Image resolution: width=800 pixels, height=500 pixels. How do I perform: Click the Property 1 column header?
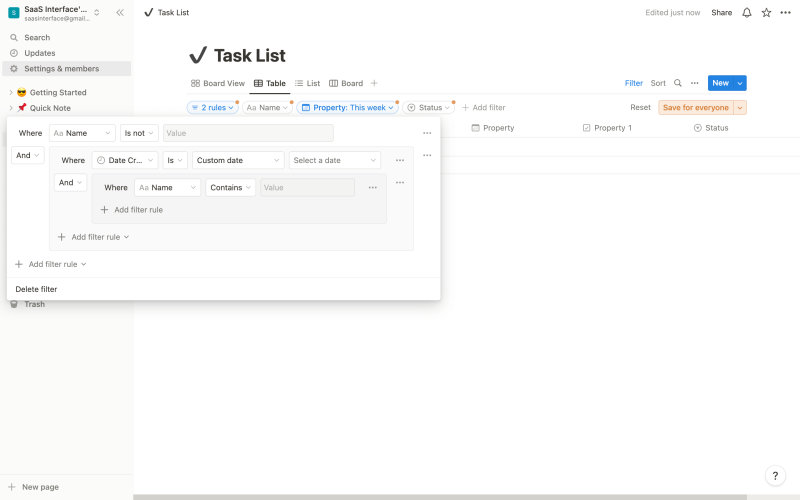607,128
